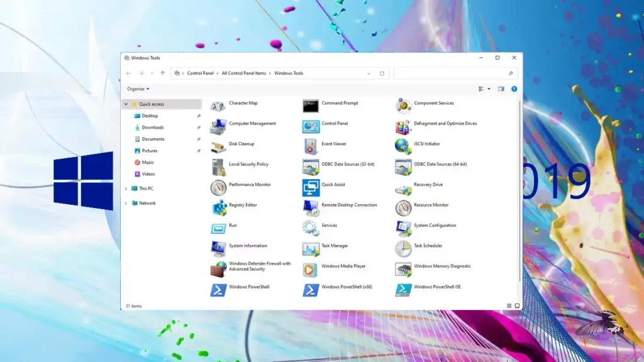The image size is (644, 362).
Task: Open Windows Memory Diagnostic icon
Action: coord(403,269)
